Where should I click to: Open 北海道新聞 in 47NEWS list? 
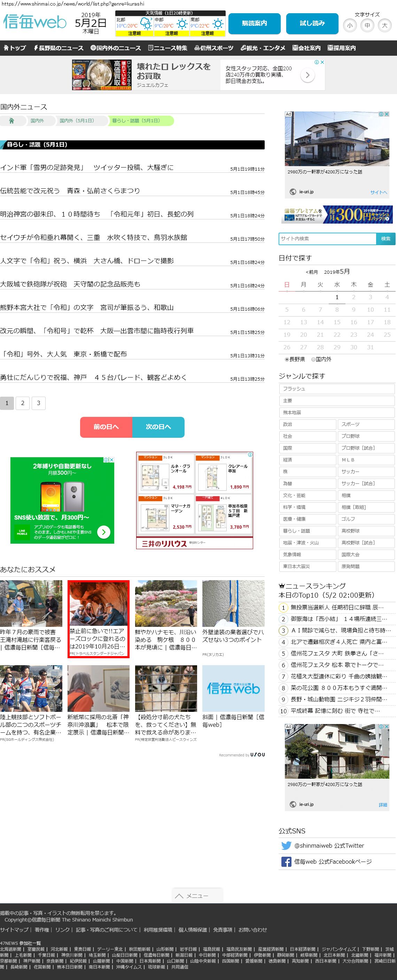pyautogui.click(x=11, y=949)
